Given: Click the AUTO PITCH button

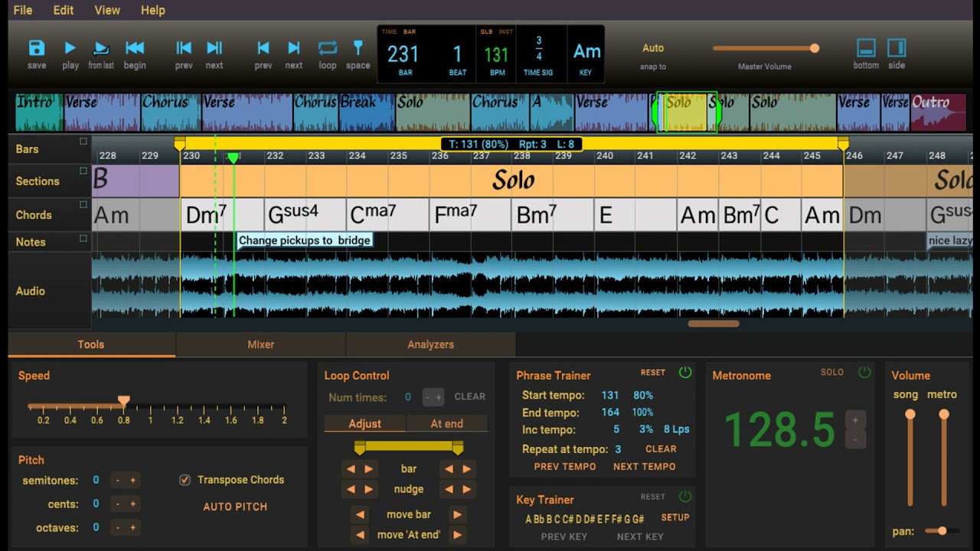Looking at the screenshot, I should (235, 507).
